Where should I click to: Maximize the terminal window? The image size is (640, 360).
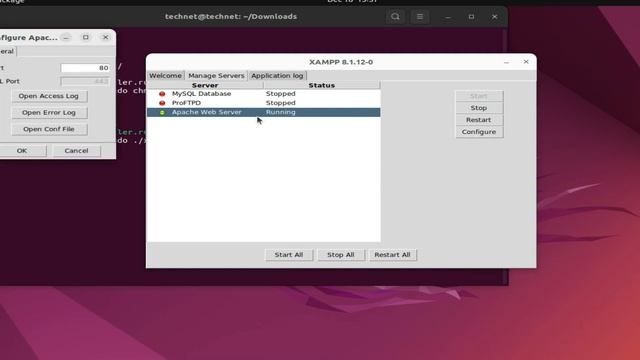tap(471, 17)
